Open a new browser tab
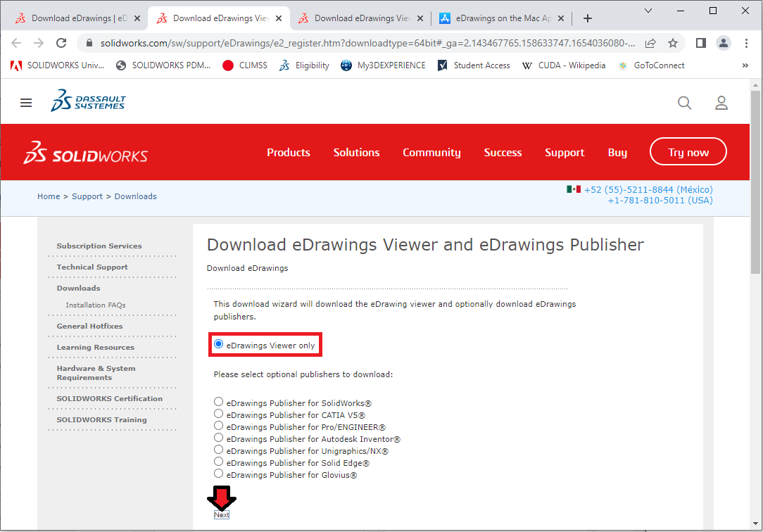The width and height of the screenshot is (763, 532). 588,18
